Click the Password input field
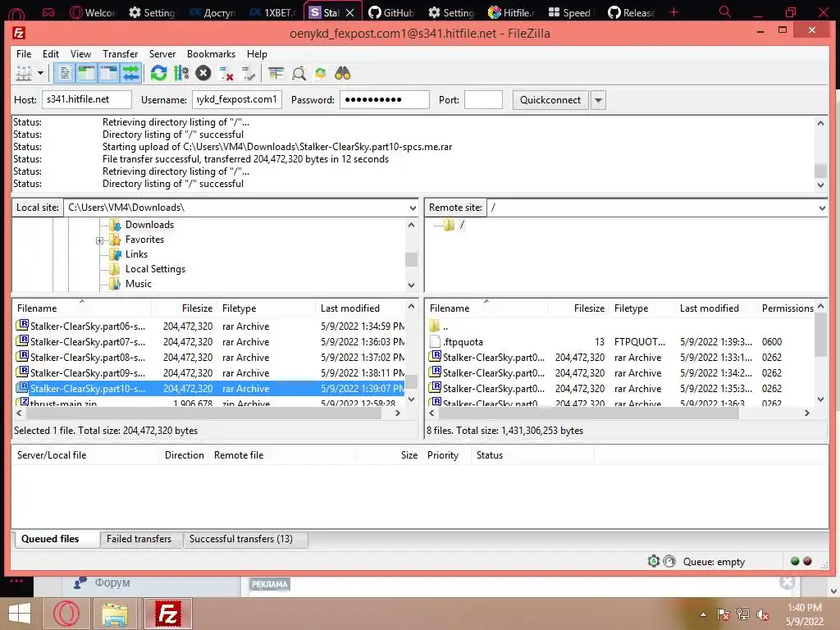 tap(385, 99)
